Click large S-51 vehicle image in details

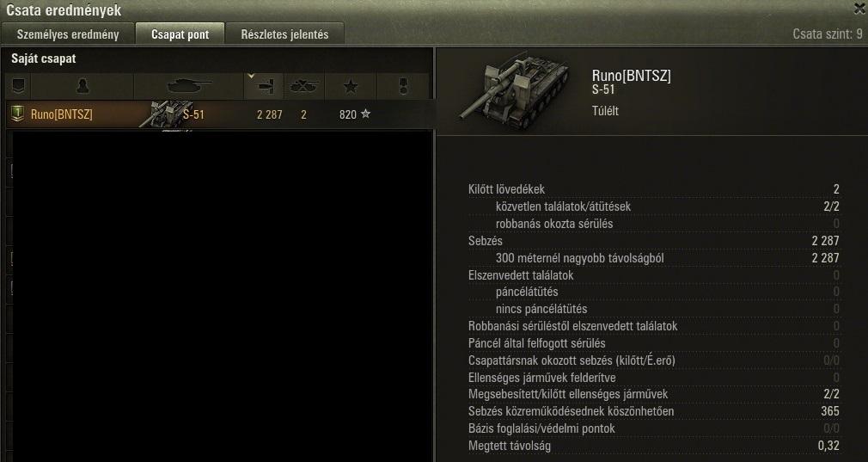click(x=514, y=89)
